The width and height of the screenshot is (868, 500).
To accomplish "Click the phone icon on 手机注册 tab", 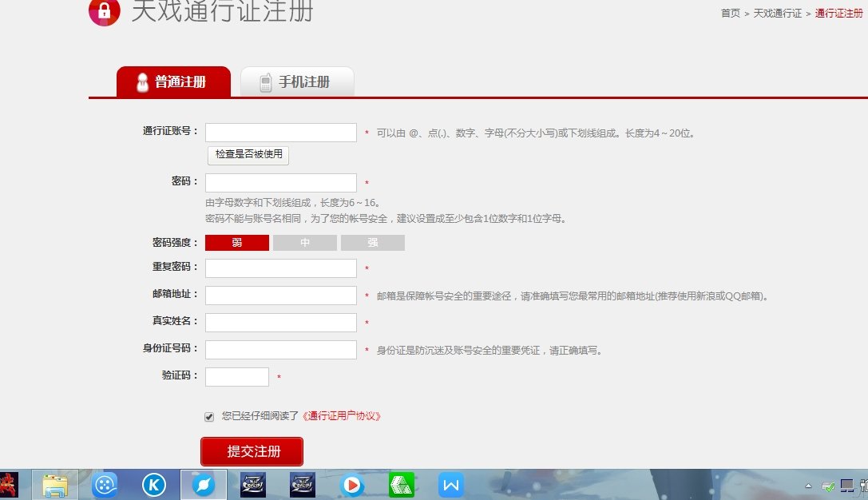I will tap(266, 80).
